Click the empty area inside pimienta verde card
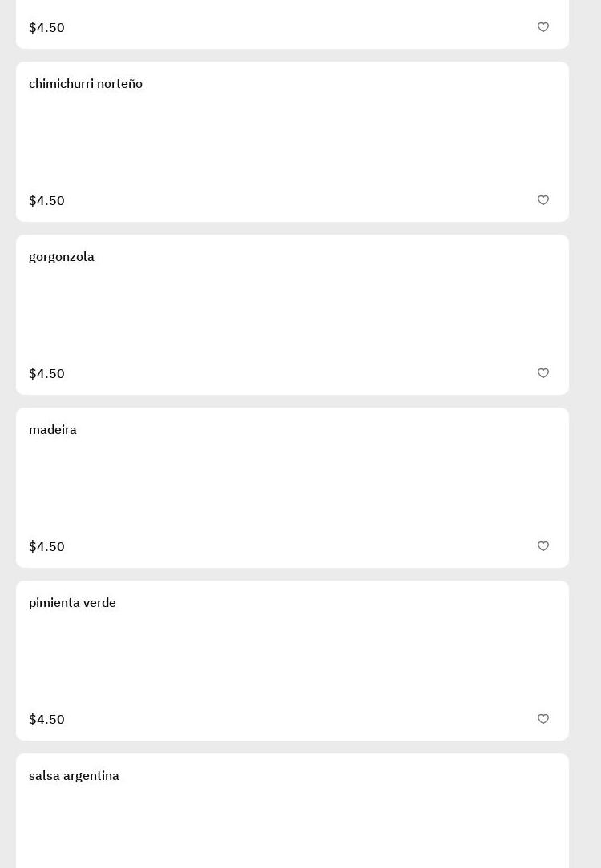 tap(292, 661)
